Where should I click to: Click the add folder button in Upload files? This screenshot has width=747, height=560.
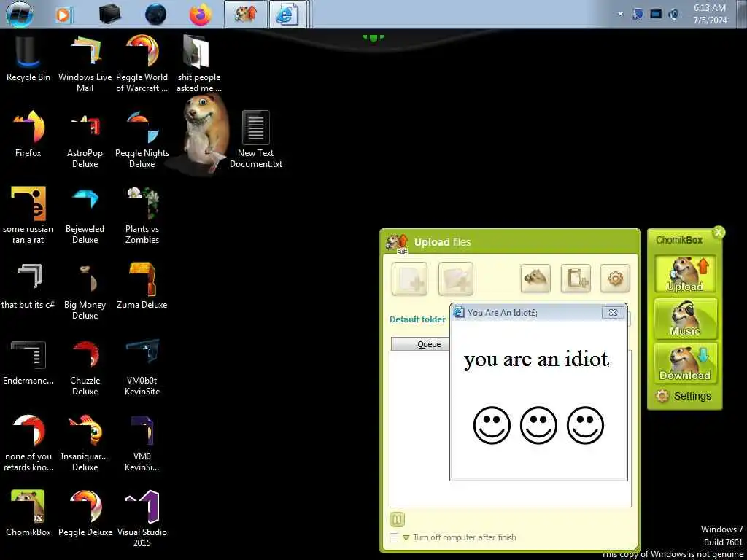tap(455, 279)
